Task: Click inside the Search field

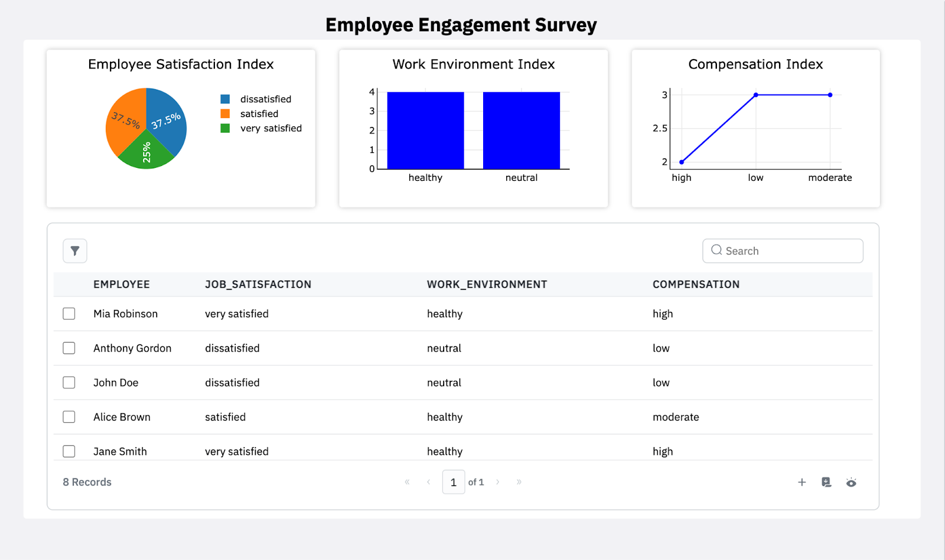Action: tap(782, 250)
